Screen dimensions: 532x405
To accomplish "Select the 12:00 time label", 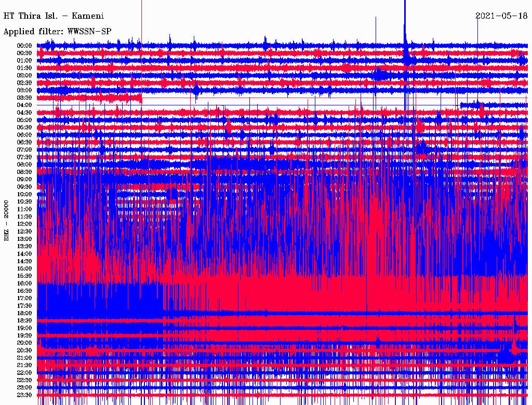I will [24, 224].
